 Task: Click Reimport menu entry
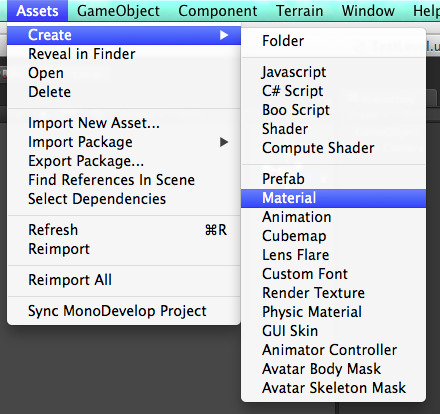124,249
